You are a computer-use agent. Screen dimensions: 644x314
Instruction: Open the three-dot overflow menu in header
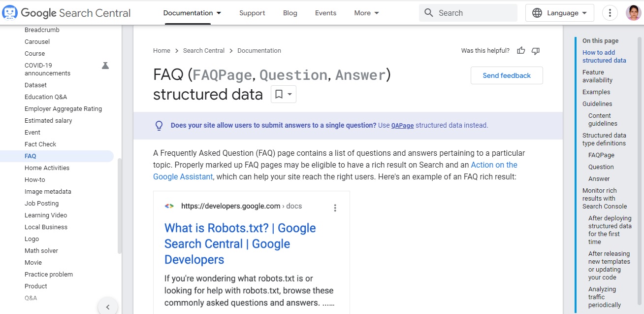click(x=610, y=13)
